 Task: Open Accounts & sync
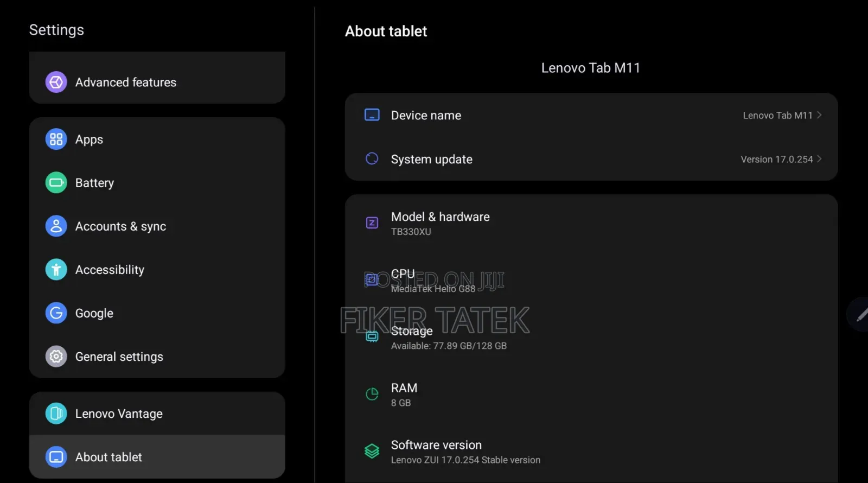point(157,226)
